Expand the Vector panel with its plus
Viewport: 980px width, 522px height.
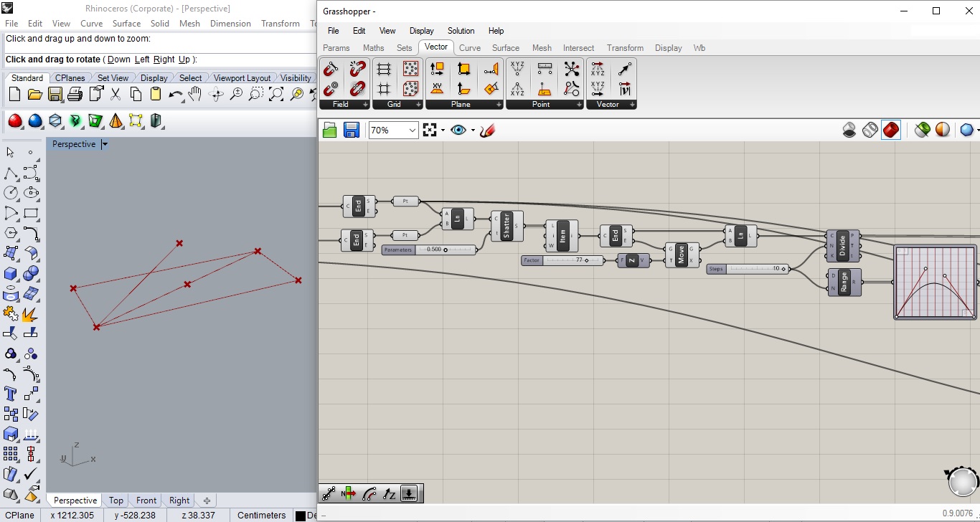(632, 105)
